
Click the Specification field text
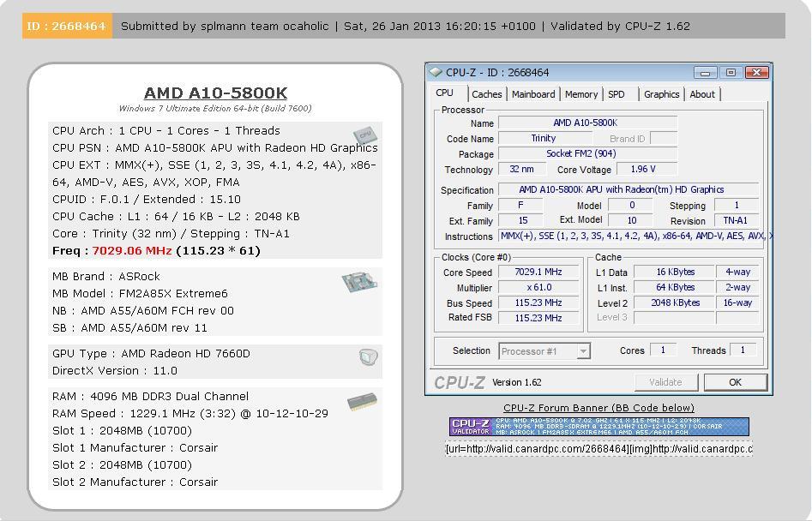click(x=629, y=190)
